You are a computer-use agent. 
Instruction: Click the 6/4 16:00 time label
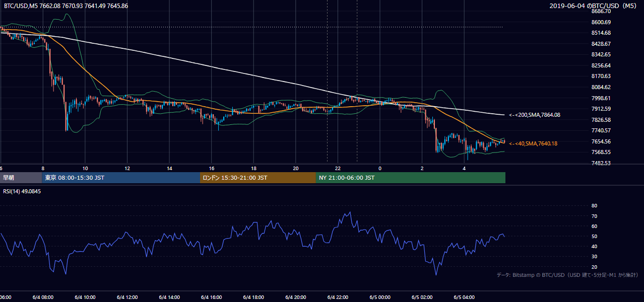pos(211,297)
